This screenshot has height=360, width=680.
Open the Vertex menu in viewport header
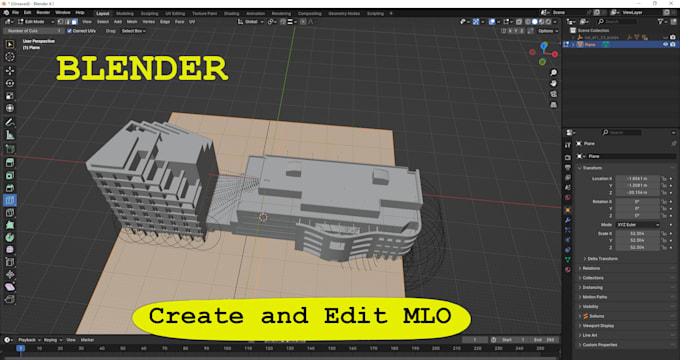click(x=148, y=22)
